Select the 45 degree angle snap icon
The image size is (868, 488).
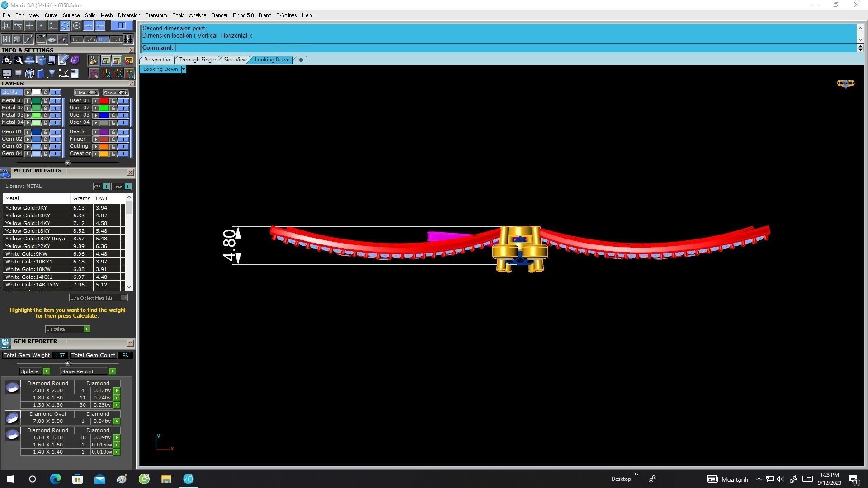[41, 39]
